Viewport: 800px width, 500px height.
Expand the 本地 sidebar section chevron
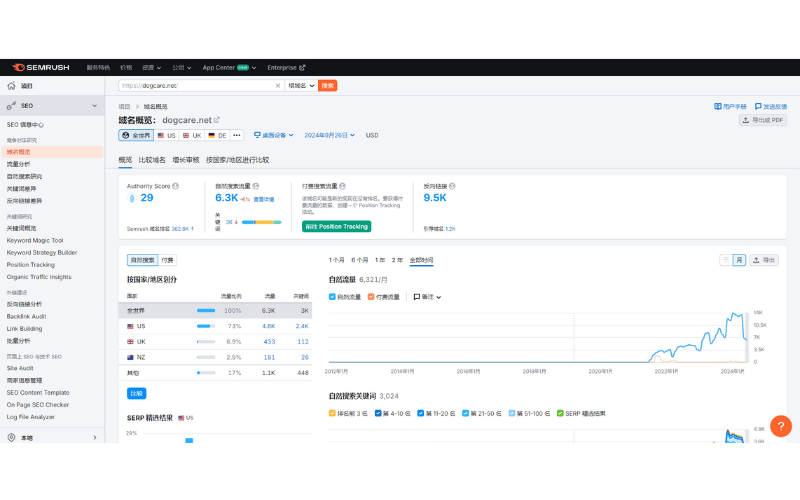(95, 437)
